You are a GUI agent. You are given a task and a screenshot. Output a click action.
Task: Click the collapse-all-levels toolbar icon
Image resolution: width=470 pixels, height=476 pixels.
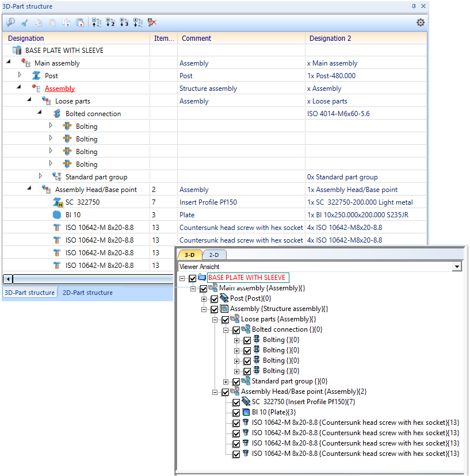pyautogui.click(x=96, y=23)
